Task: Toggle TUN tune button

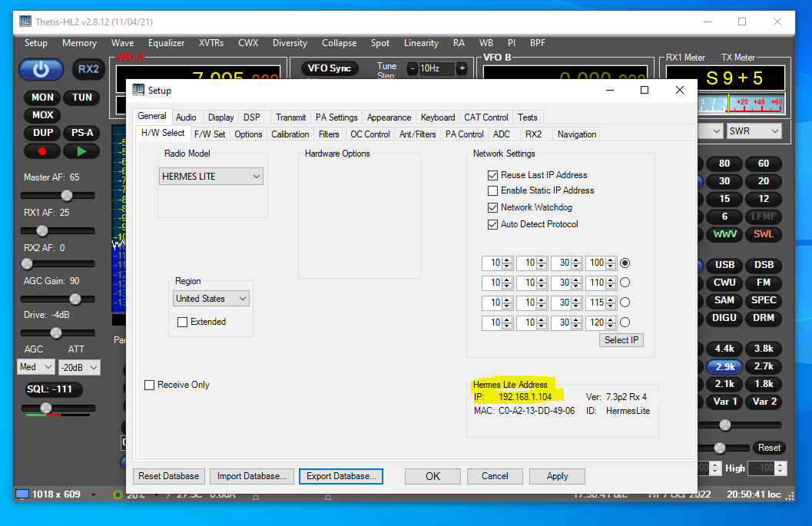Action: click(82, 98)
